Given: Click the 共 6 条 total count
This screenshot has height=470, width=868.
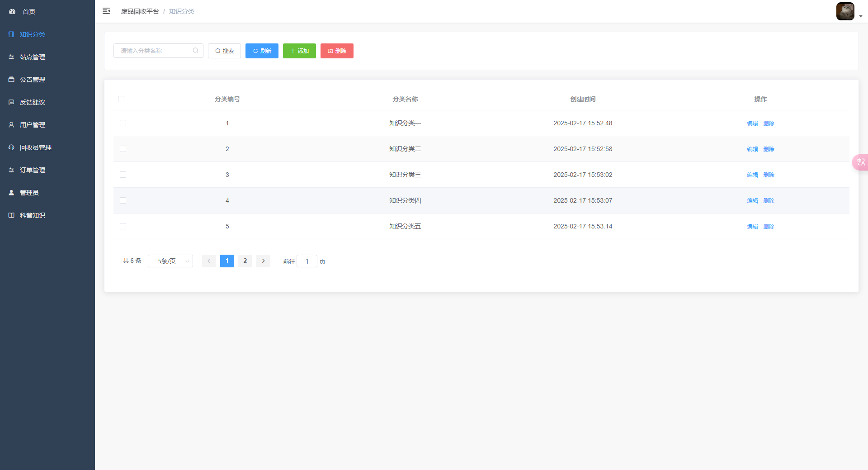Looking at the screenshot, I should point(132,261).
